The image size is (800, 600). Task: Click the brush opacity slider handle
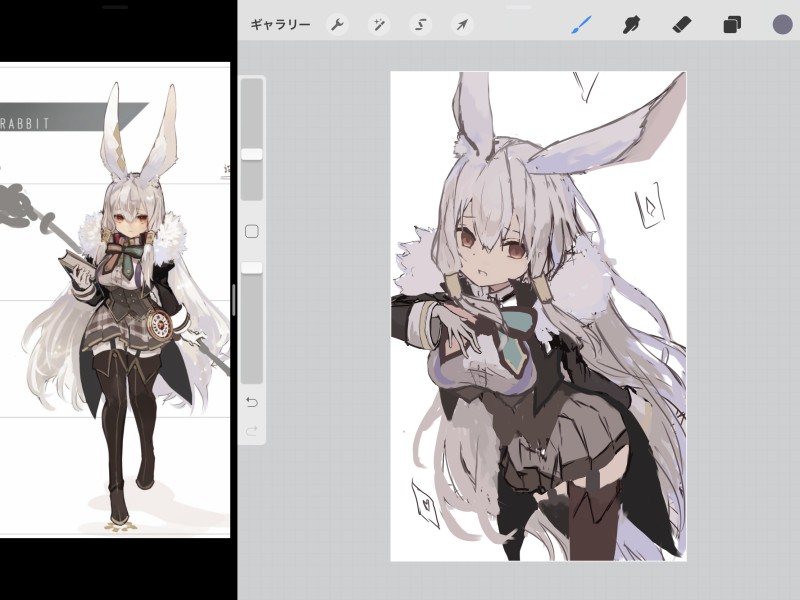pos(252,268)
